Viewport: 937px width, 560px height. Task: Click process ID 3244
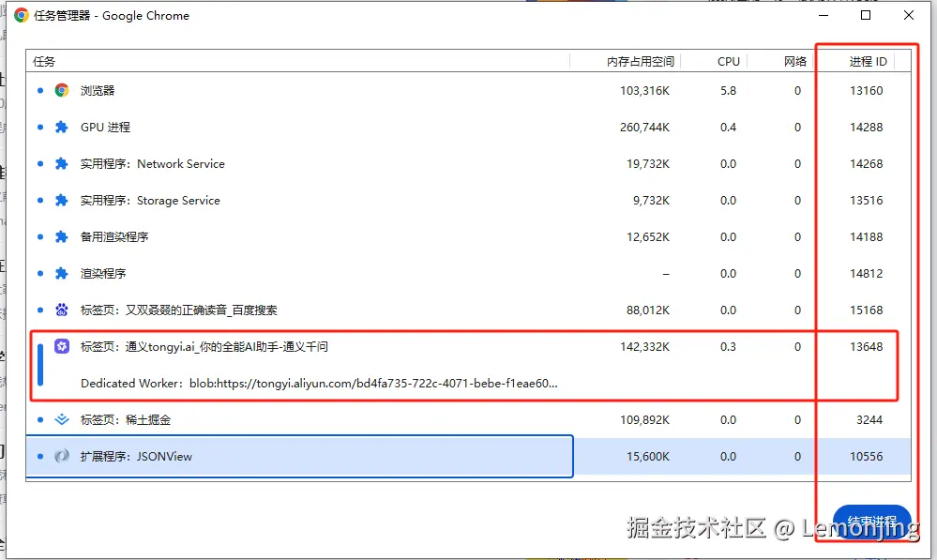[x=869, y=419]
